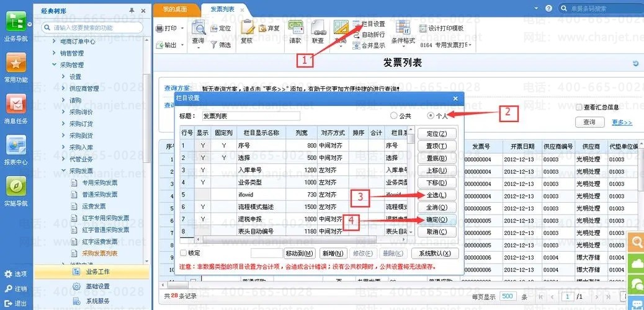Switch to the 我的桌面 tab
This screenshot has width=644, height=310.
pos(175,9)
